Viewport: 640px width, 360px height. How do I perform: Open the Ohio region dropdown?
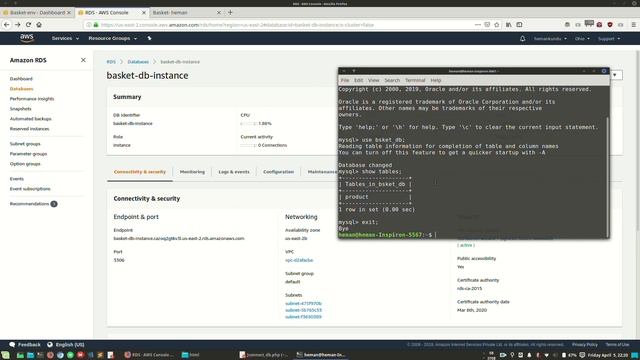click(582, 39)
